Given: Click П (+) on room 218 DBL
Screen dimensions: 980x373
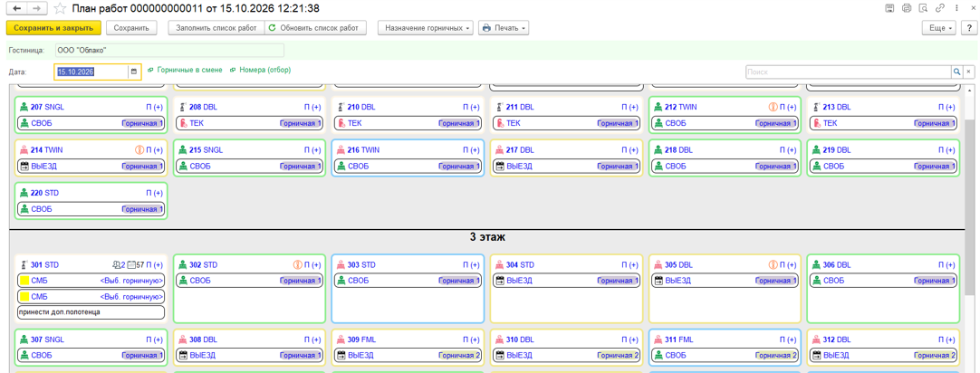Looking at the screenshot, I should (x=788, y=150).
